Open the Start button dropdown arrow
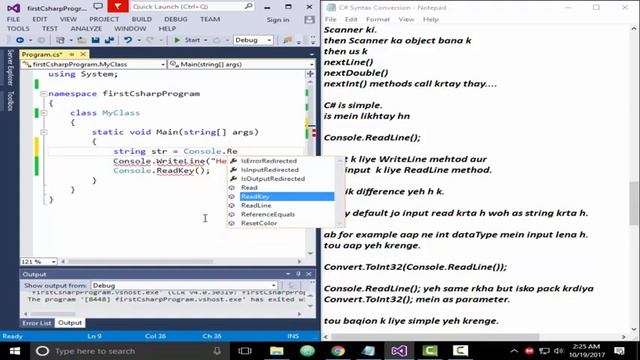 206,40
